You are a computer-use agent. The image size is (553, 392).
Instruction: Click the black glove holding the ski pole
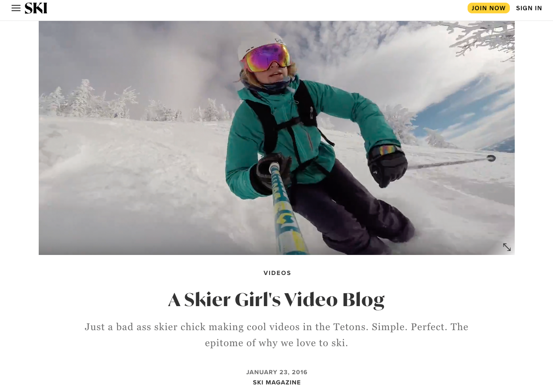(388, 166)
